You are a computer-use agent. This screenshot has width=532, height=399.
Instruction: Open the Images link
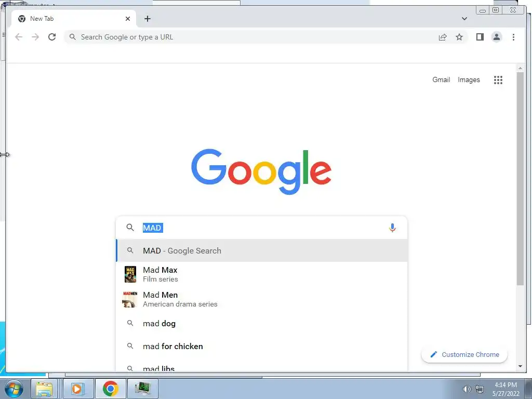[x=469, y=79]
